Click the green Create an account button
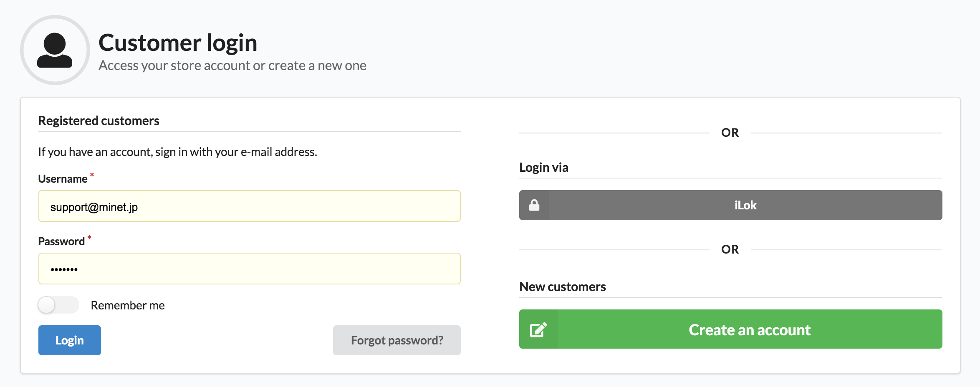This screenshot has width=980, height=387. click(x=749, y=329)
